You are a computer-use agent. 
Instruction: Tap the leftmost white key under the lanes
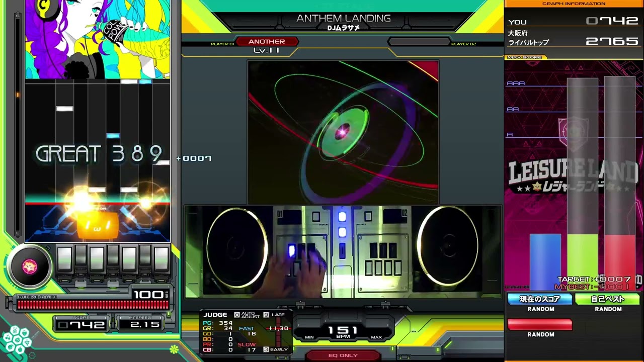[x=64, y=259]
